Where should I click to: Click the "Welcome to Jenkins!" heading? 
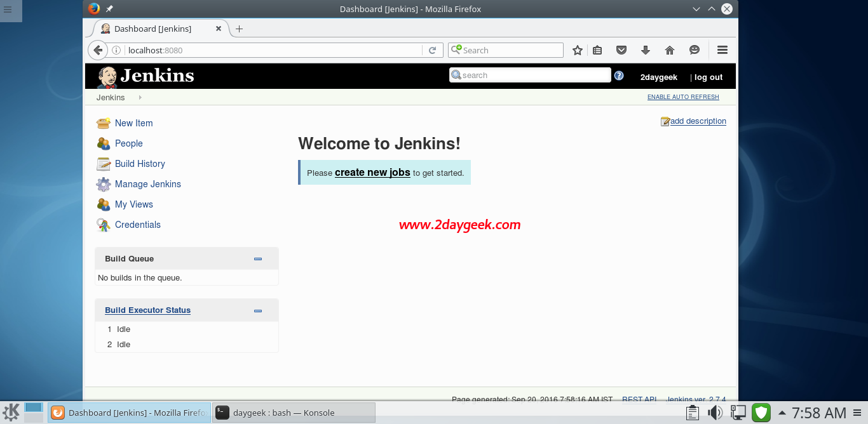click(x=379, y=143)
